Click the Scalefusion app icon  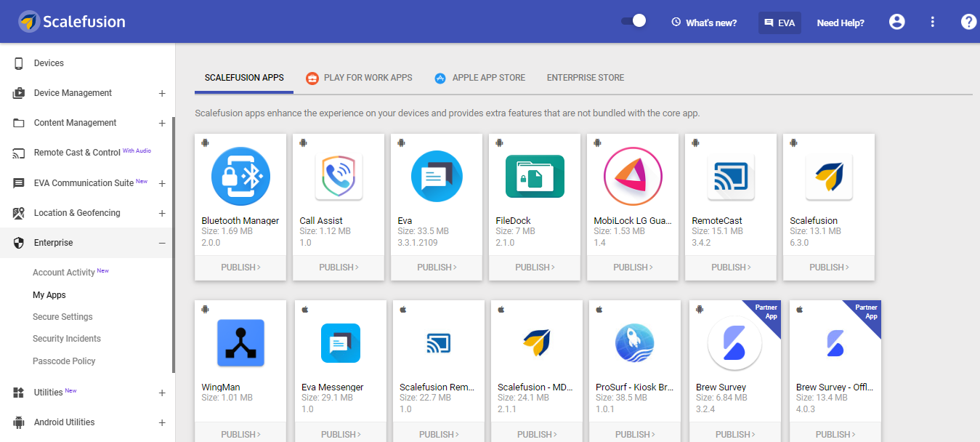pyautogui.click(x=829, y=177)
